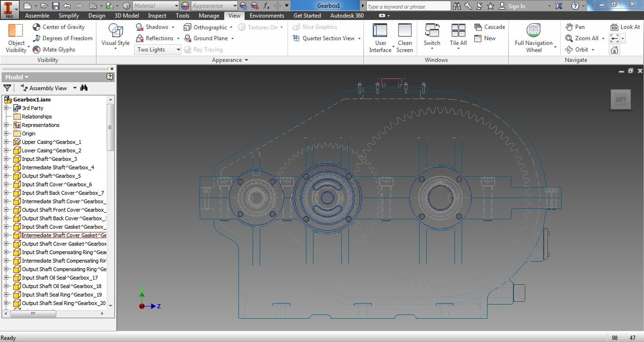Open Object Visibility menu

point(16,39)
